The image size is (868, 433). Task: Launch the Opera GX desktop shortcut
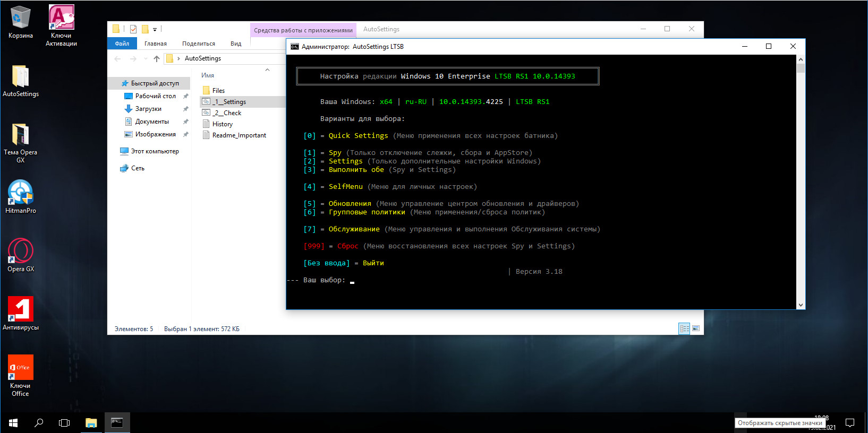(x=21, y=251)
